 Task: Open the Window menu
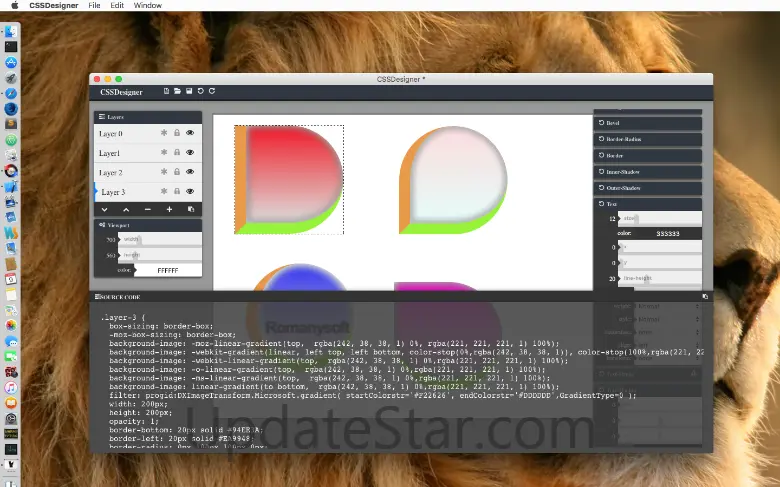pos(148,5)
